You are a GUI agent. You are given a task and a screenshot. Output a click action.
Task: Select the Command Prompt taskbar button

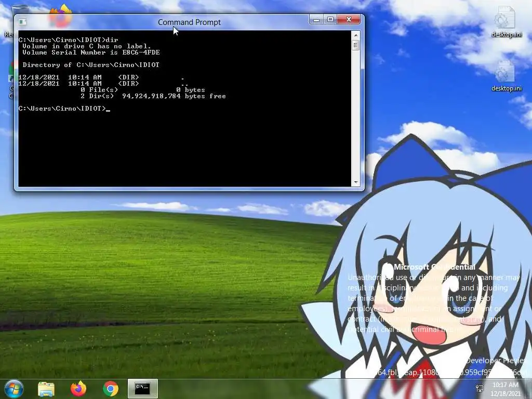pyautogui.click(x=142, y=389)
